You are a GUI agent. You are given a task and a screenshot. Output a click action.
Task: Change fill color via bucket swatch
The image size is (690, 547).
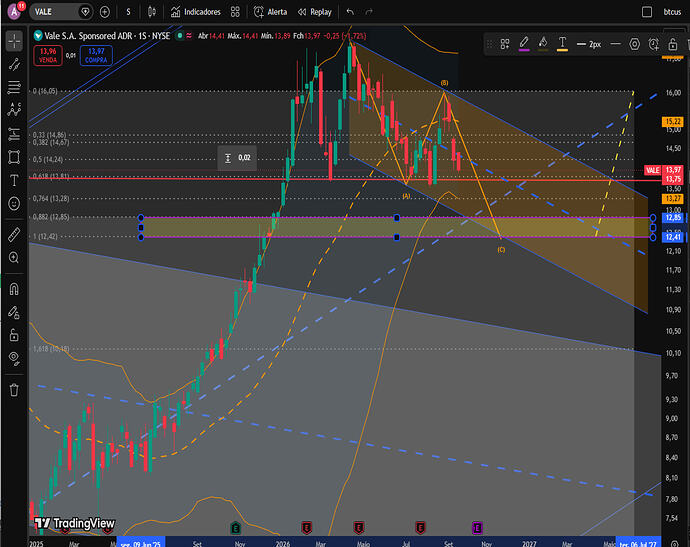[543, 44]
